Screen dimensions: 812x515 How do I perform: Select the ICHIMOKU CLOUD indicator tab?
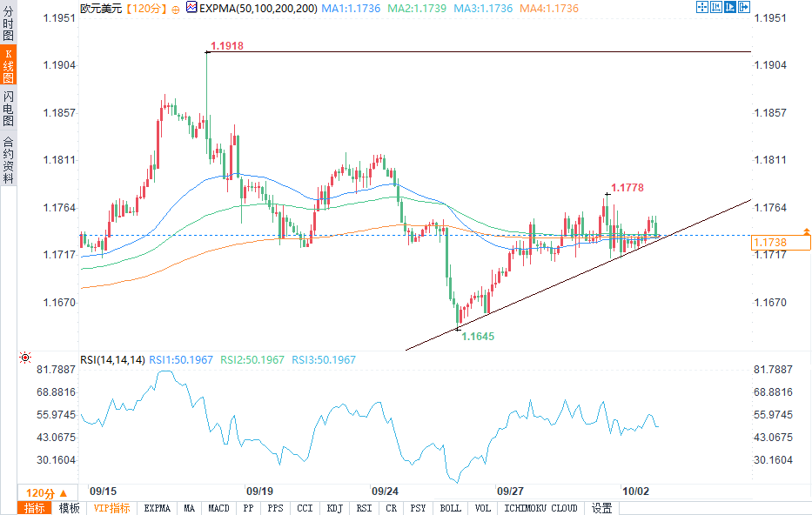tap(540, 508)
